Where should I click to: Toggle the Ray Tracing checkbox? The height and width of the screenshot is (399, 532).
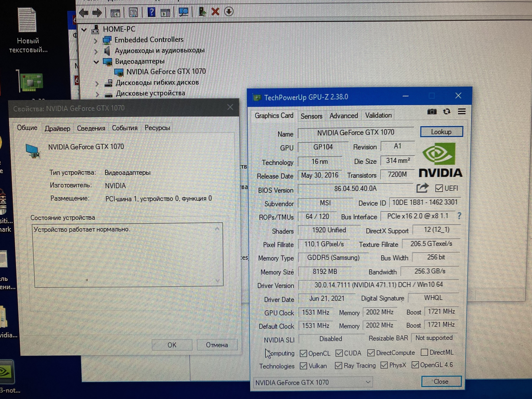click(x=338, y=365)
